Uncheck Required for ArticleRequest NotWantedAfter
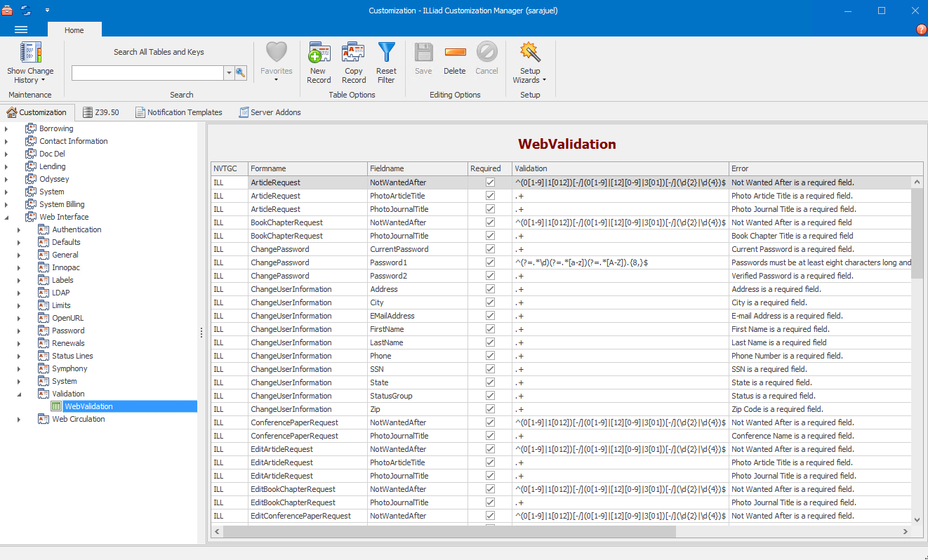This screenshot has width=928, height=560. pyautogui.click(x=489, y=182)
